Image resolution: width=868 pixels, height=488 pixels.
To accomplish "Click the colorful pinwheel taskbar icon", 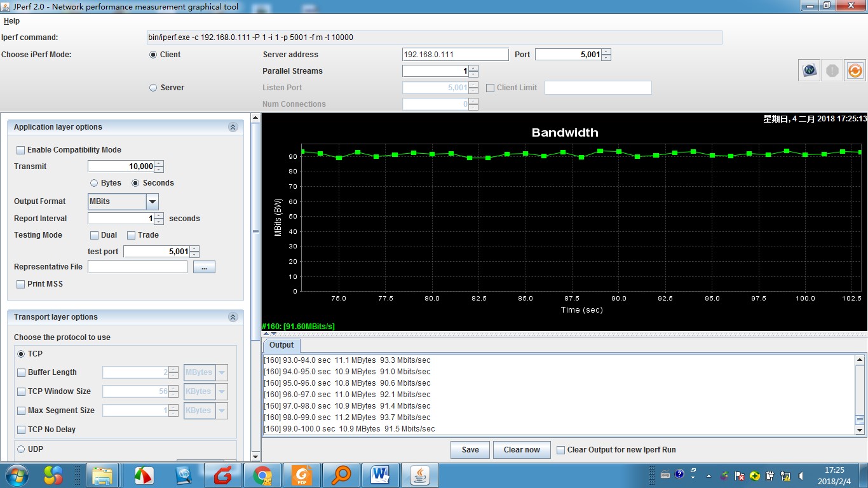I will click(x=53, y=475).
